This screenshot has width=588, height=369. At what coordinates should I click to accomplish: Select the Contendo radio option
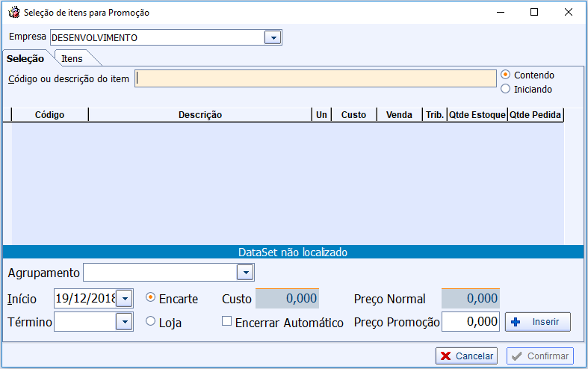click(x=506, y=75)
